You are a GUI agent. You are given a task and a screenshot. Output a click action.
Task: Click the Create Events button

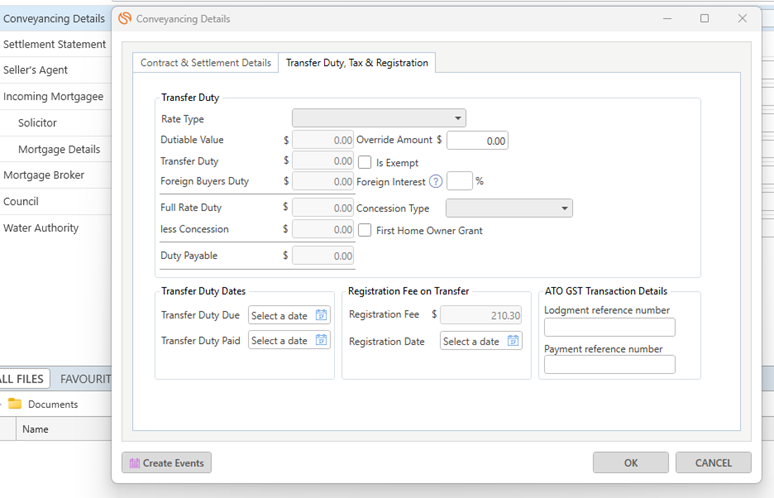pyautogui.click(x=167, y=463)
